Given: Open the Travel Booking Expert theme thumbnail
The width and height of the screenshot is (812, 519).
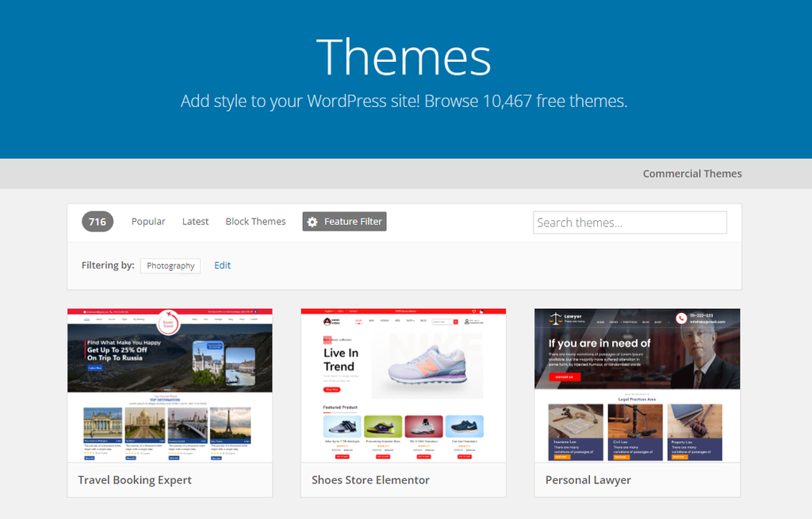Looking at the screenshot, I should pyautogui.click(x=170, y=385).
